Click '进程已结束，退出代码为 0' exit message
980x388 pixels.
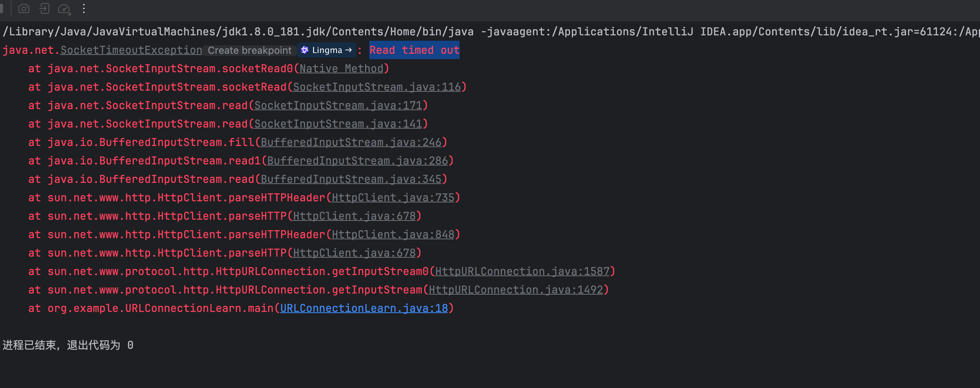(x=68, y=345)
